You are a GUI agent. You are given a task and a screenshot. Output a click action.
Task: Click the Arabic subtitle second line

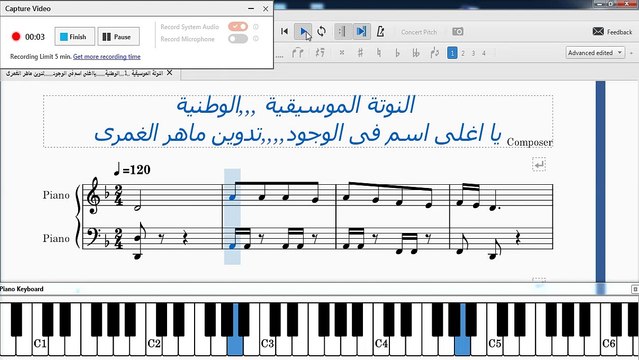coord(298,135)
